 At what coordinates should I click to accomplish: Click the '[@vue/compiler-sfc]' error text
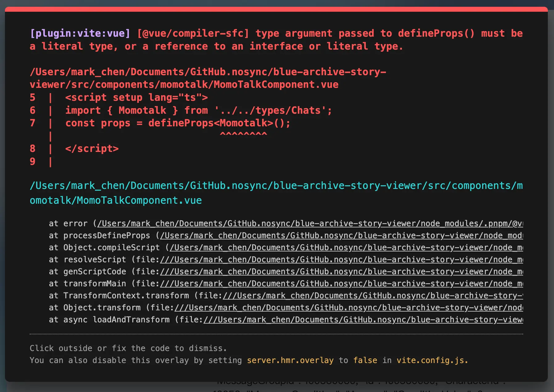tap(193, 33)
